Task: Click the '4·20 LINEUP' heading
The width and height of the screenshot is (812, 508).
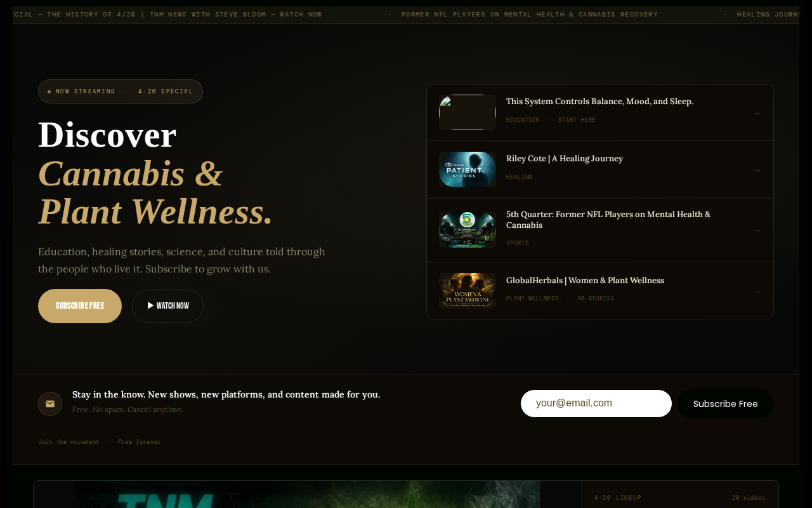Action: 618,498
